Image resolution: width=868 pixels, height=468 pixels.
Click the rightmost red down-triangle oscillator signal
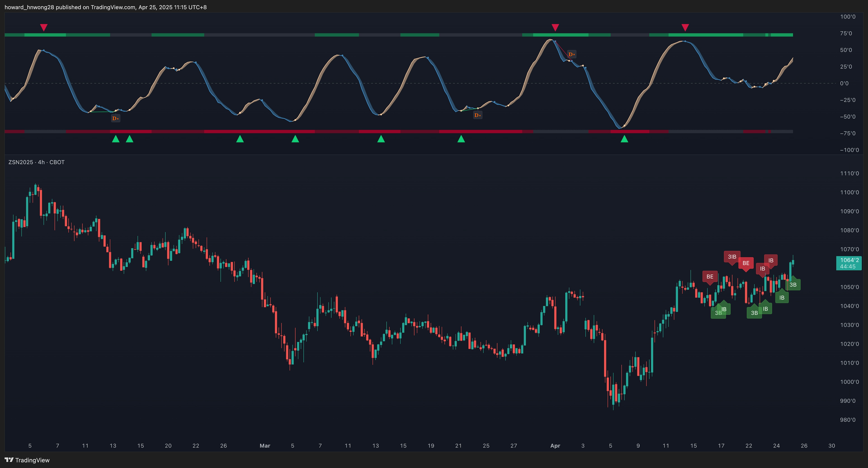click(685, 27)
